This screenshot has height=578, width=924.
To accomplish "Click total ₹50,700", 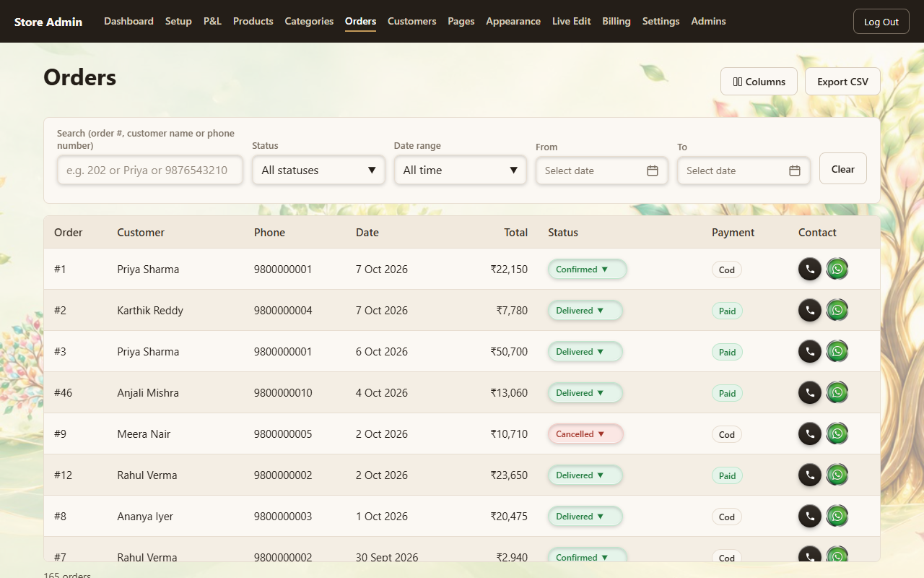I will click(x=509, y=352).
